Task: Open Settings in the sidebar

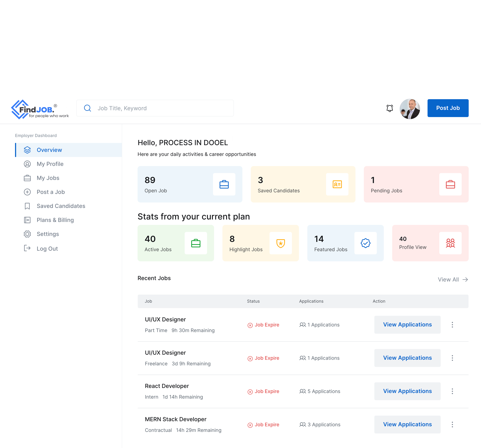Action: pyautogui.click(x=68, y=234)
